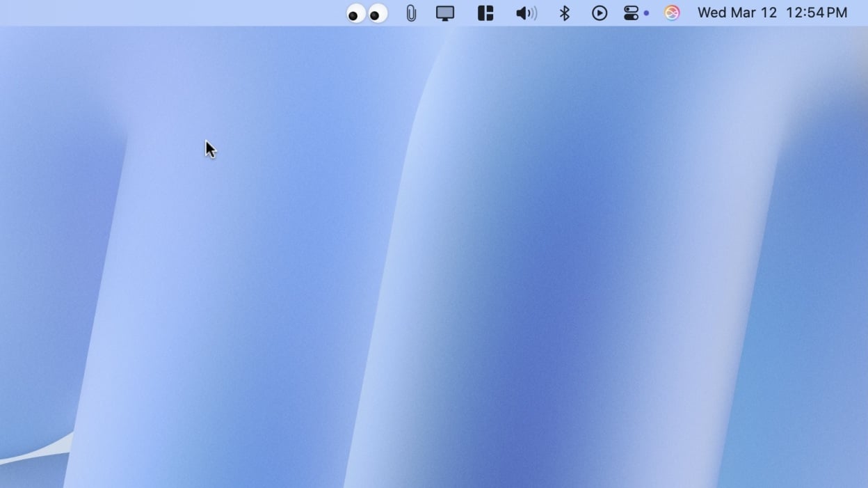This screenshot has width=868, height=488.
Task: Open the Now Playing icon in the menu bar
Action: coord(599,13)
